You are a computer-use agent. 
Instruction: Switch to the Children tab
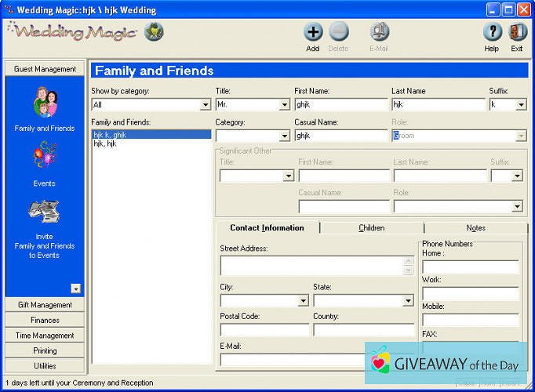point(371,228)
